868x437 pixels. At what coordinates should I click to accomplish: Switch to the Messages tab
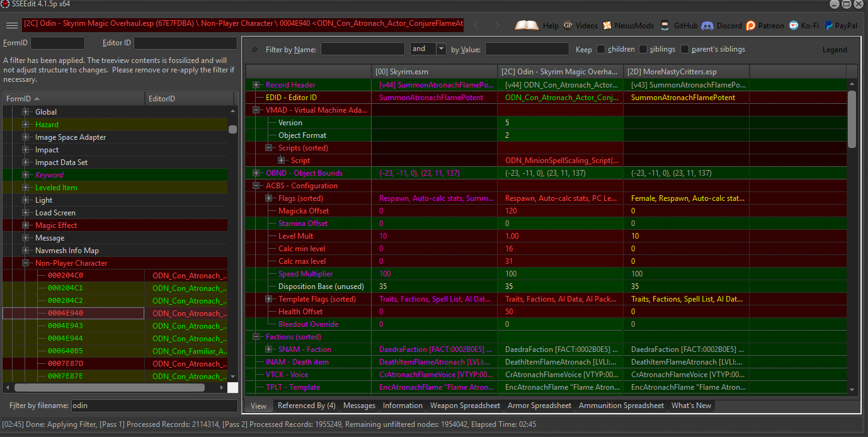359,406
